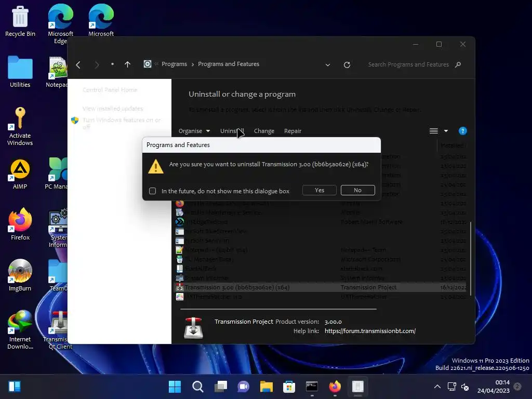Open the forum.transmissionbt.com help link
This screenshot has height=399, width=532.
(x=370, y=331)
